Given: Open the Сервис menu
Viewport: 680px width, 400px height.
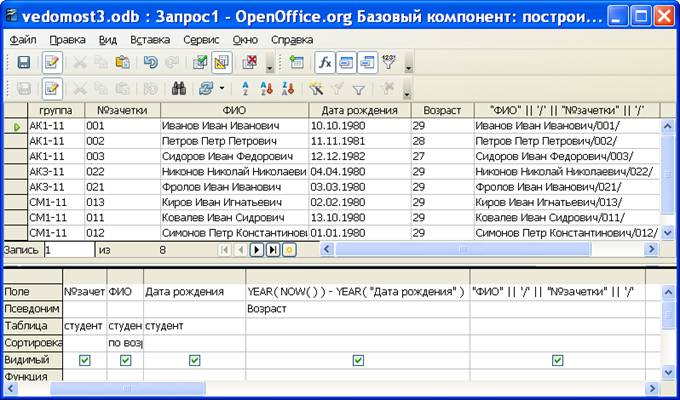Looking at the screenshot, I should click(x=202, y=39).
